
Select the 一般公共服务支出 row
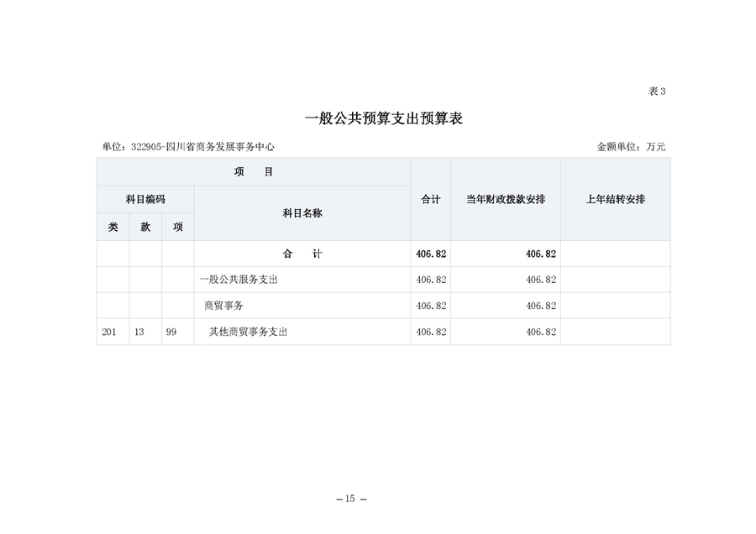[x=241, y=280]
